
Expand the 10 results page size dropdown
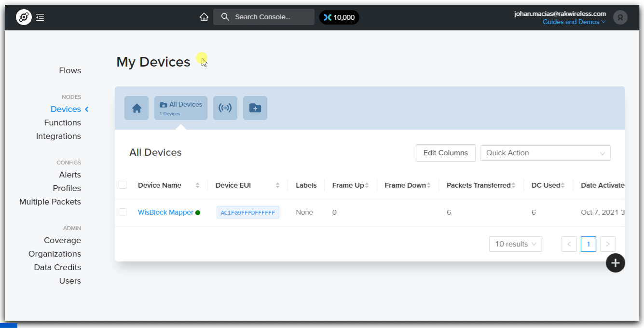pyautogui.click(x=516, y=244)
